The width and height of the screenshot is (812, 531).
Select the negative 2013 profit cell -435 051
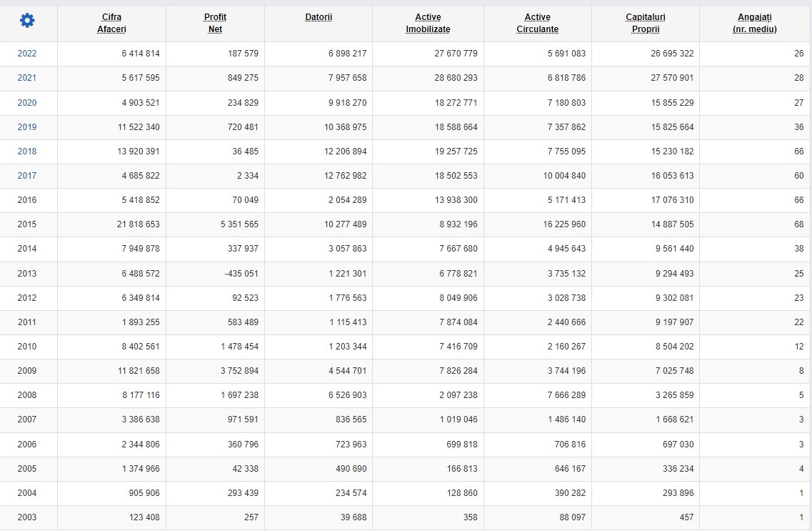[241, 274]
